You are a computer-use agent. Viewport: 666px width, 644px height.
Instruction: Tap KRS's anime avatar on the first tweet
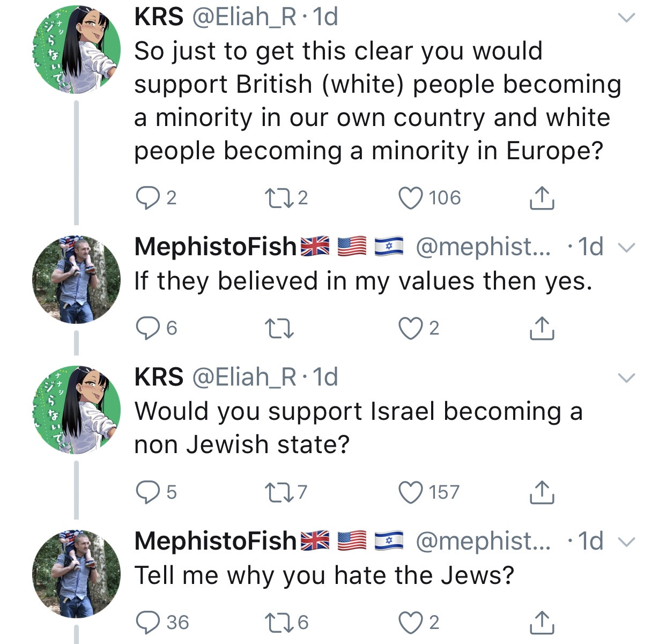point(77,50)
